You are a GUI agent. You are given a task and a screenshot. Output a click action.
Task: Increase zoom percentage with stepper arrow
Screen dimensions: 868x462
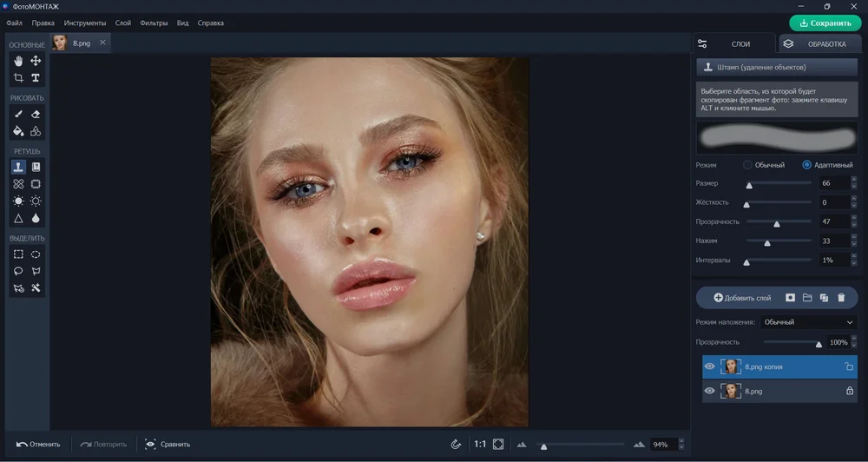click(x=681, y=440)
